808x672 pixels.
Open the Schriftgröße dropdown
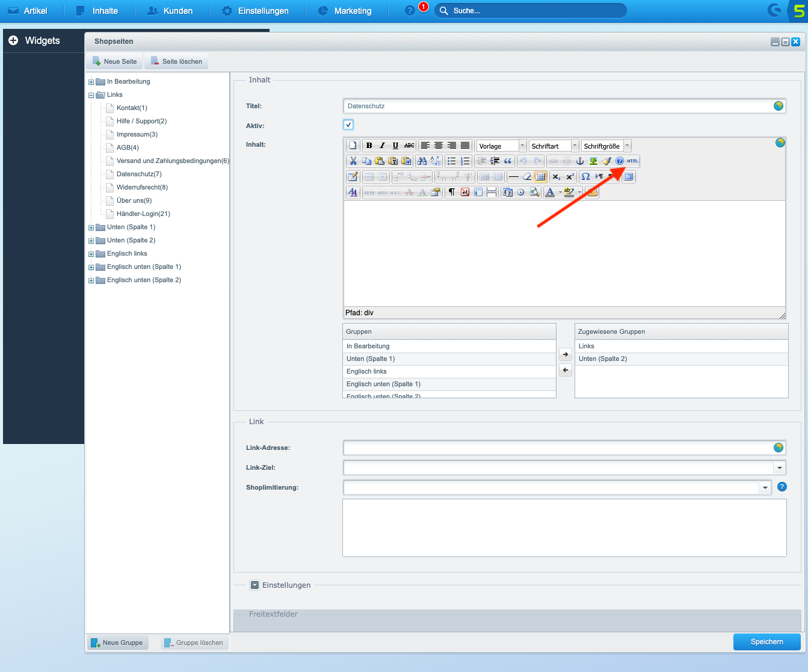(x=626, y=145)
